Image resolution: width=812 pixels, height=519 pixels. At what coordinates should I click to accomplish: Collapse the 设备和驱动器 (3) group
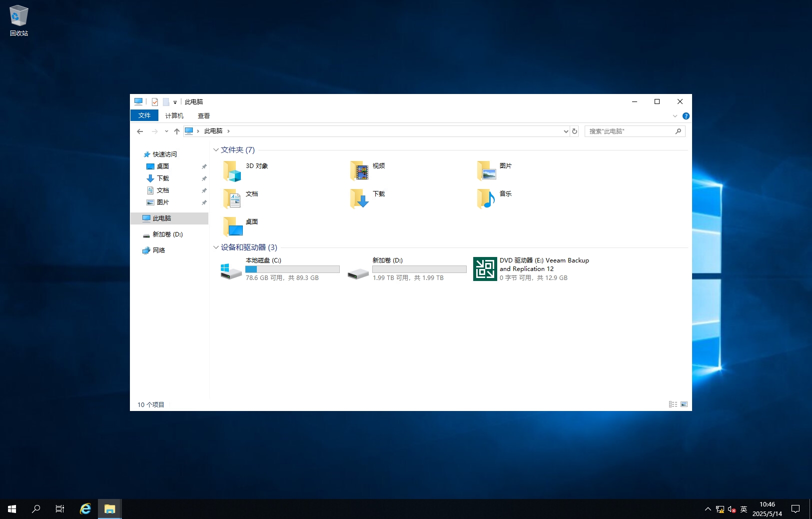coord(216,247)
